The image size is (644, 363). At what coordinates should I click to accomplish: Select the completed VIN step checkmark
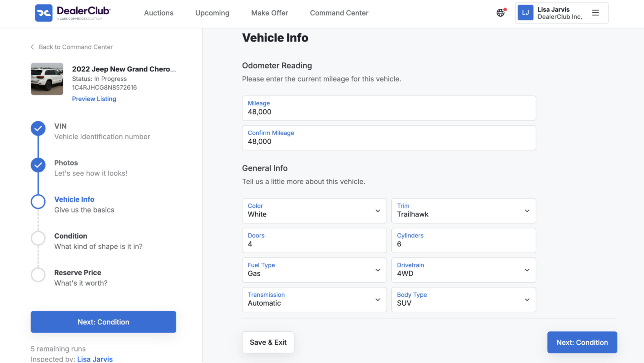[38, 129]
